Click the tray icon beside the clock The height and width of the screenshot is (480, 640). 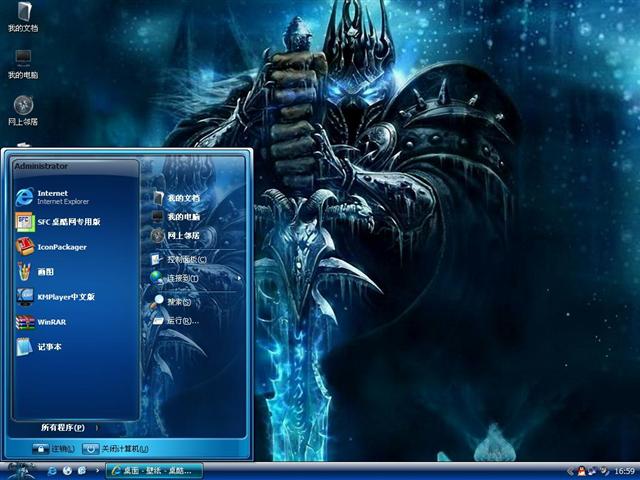[x=604, y=471]
